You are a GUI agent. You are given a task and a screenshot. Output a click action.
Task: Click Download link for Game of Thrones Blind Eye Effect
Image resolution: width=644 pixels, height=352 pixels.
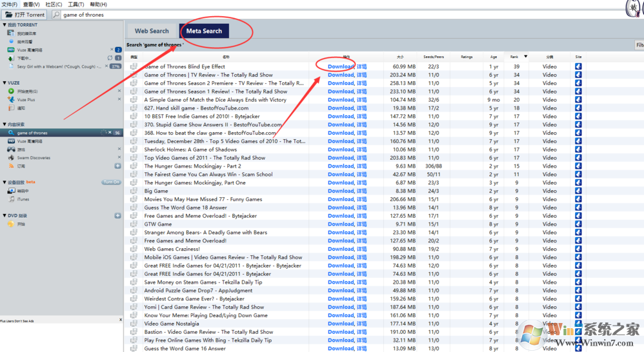pos(340,66)
